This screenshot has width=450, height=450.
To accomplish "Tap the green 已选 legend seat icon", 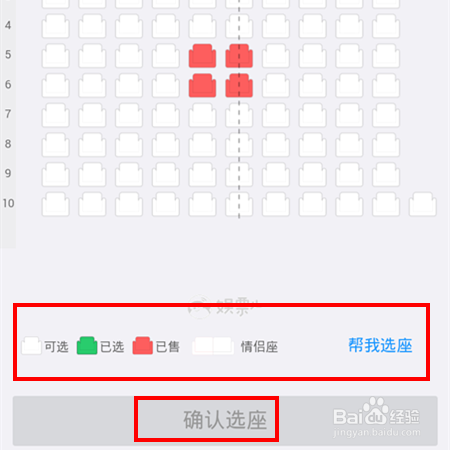I will point(87,346).
